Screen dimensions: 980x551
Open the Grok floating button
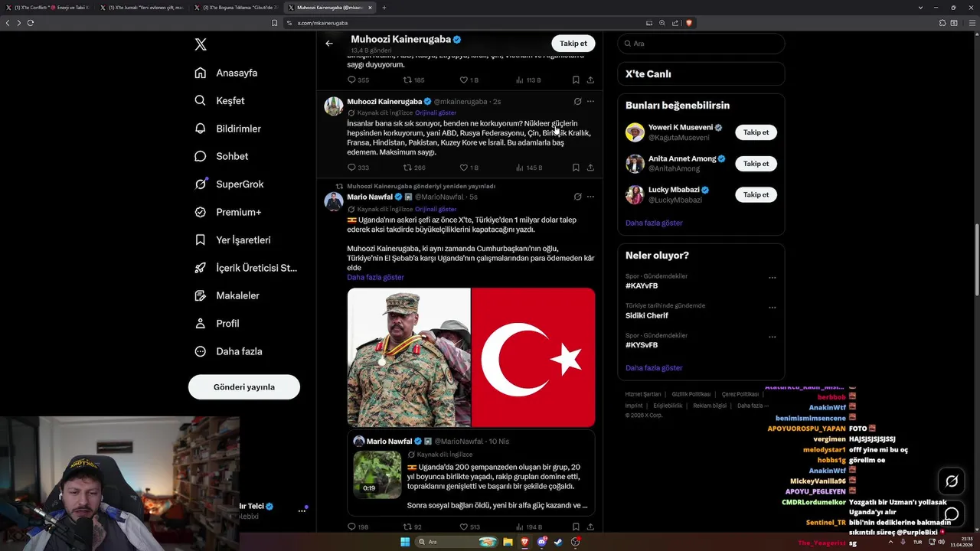[952, 481]
